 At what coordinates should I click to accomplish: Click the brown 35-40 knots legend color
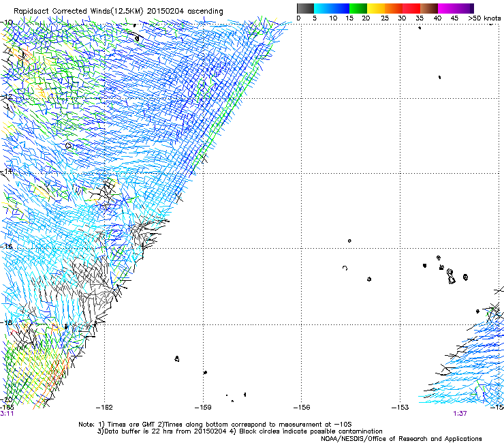[x=429, y=8]
